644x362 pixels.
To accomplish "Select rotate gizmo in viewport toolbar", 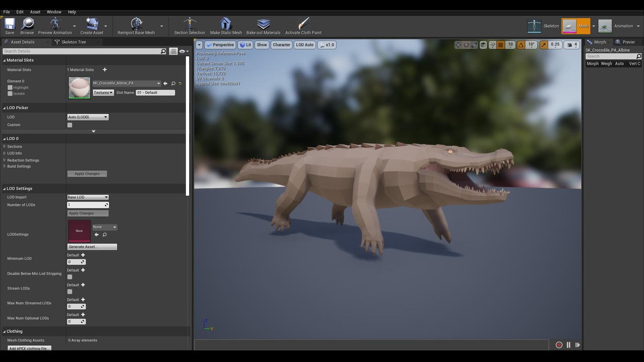I will pyautogui.click(x=466, y=45).
